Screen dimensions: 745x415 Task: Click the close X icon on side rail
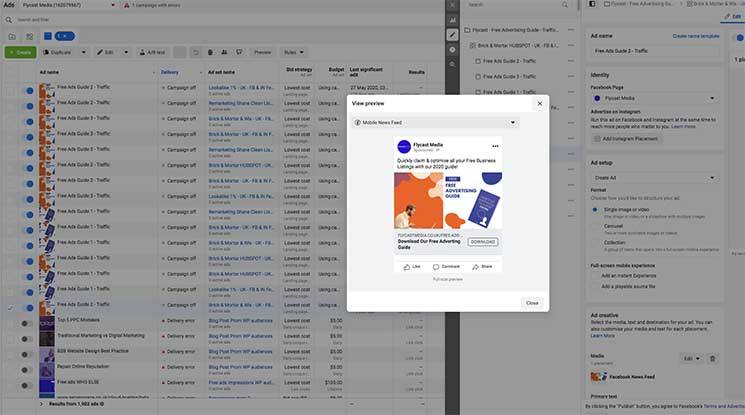click(x=452, y=5)
